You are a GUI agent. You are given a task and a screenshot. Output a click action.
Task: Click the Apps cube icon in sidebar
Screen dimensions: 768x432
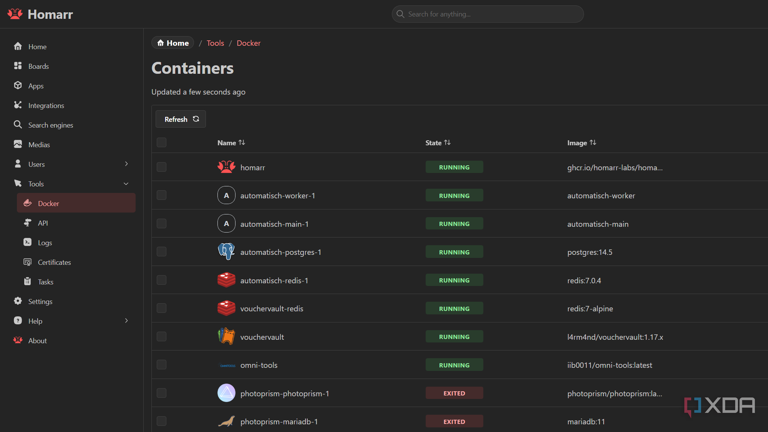tap(18, 85)
